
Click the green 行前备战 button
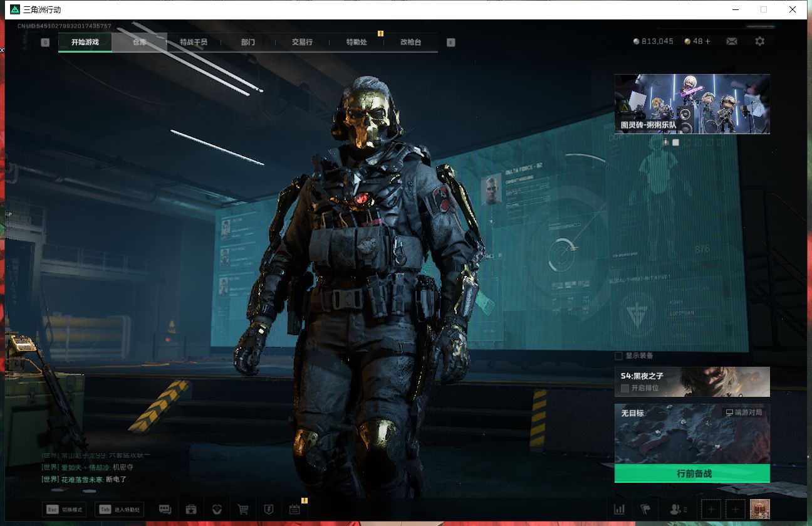(692, 473)
